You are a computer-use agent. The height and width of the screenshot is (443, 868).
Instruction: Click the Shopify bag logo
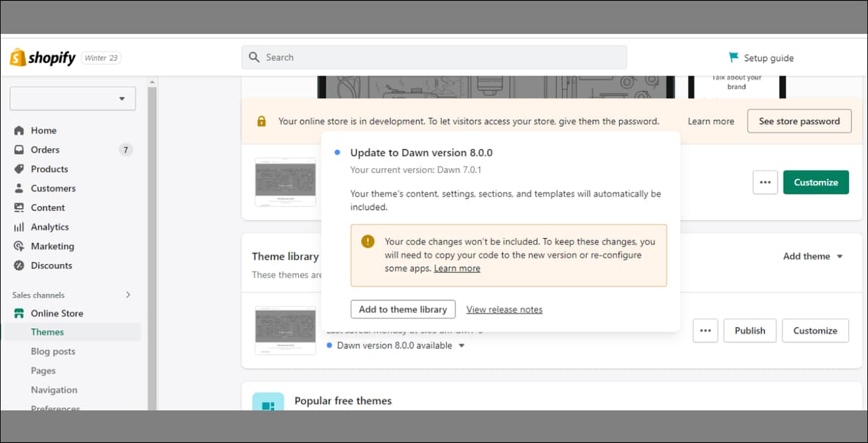click(x=18, y=58)
